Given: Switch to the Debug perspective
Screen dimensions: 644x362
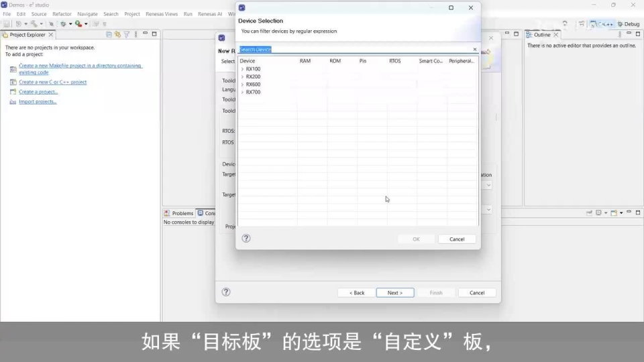Looking at the screenshot, I should [629, 24].
